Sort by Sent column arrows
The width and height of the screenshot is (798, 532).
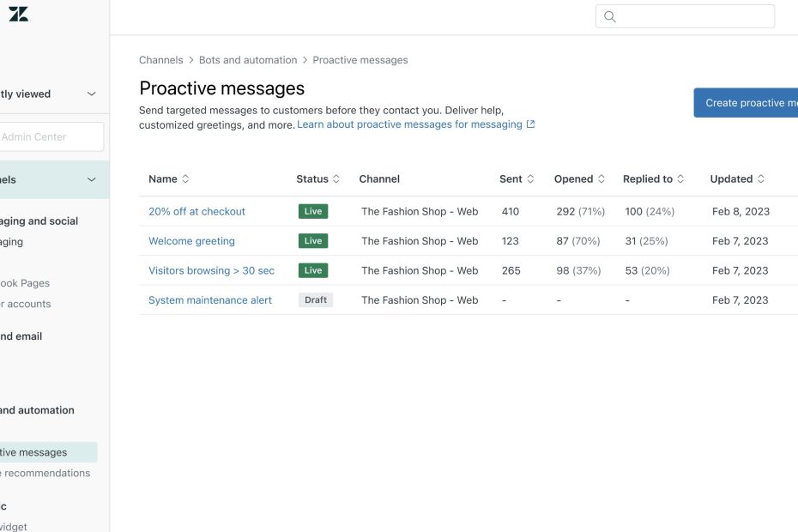click(x=530, y=179)
